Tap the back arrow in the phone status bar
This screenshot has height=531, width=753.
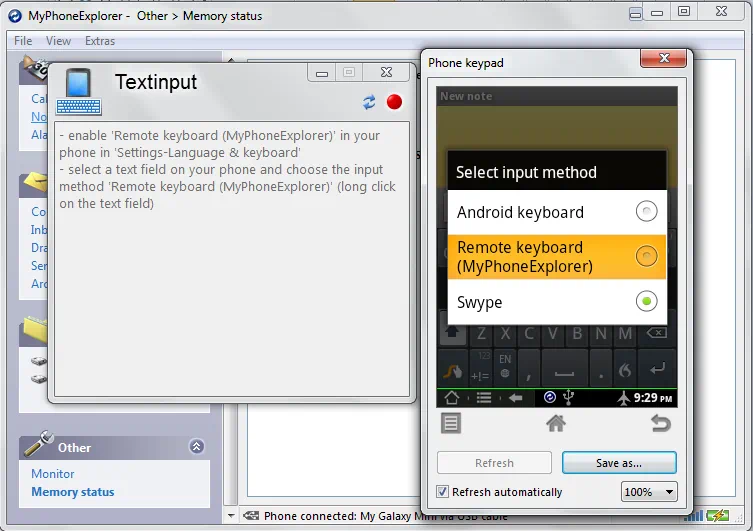(x=515, y=398)
